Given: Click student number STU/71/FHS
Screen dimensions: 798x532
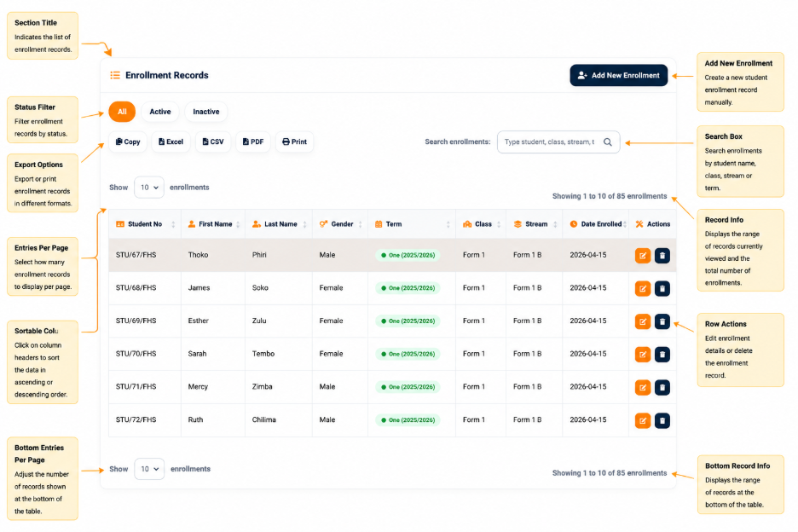Looking at the screenshot, I should (136, 387).
